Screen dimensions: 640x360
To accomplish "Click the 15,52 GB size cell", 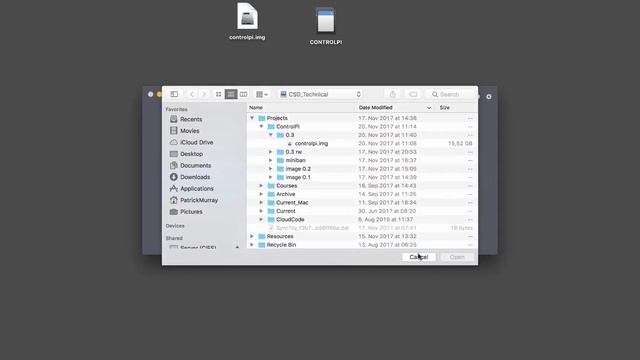I will [460, 144].
